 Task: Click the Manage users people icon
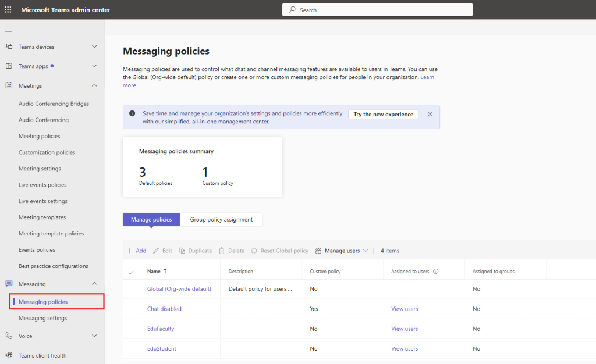(318, 251)
